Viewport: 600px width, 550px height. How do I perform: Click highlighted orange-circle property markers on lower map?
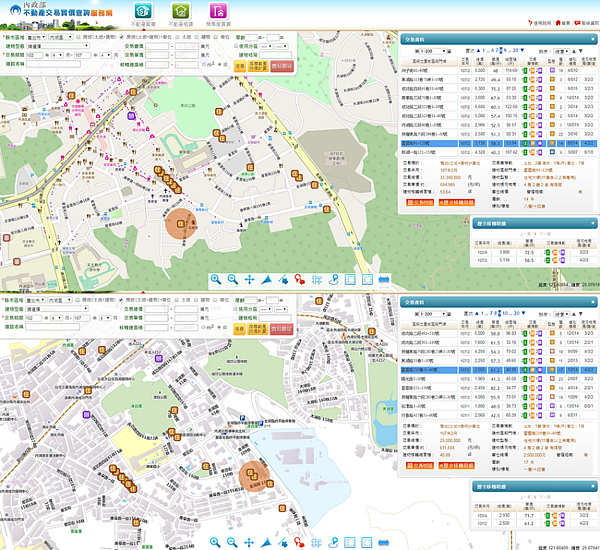point(254,476)
